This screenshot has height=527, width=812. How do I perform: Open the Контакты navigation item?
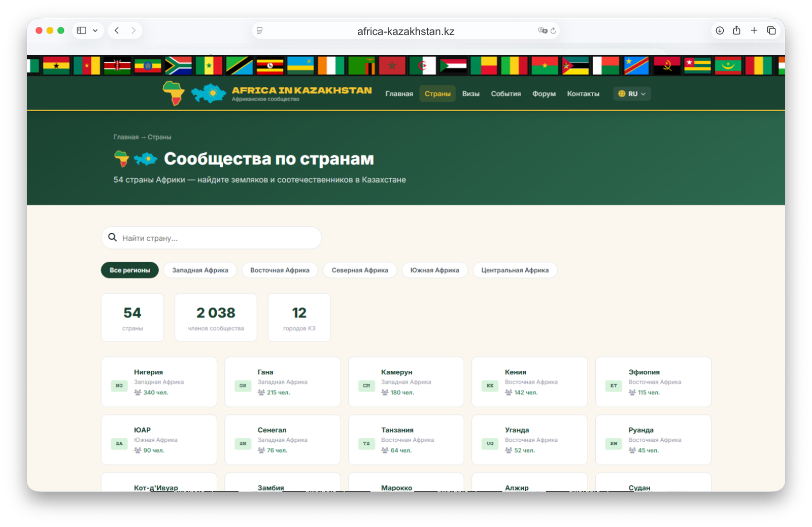click(x=583, y=94)
